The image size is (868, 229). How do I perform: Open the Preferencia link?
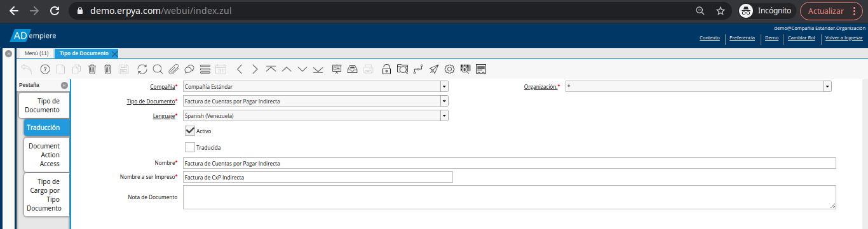[x=742, y=38]
